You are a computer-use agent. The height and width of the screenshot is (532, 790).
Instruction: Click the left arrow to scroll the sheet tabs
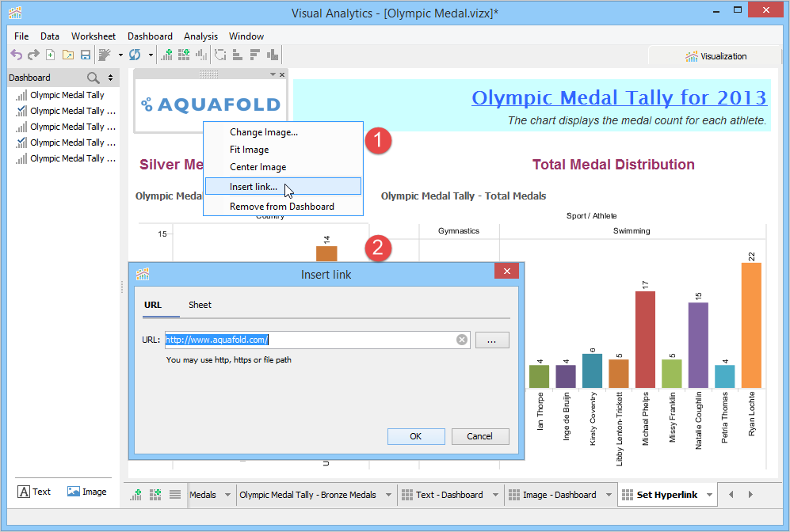731,495
